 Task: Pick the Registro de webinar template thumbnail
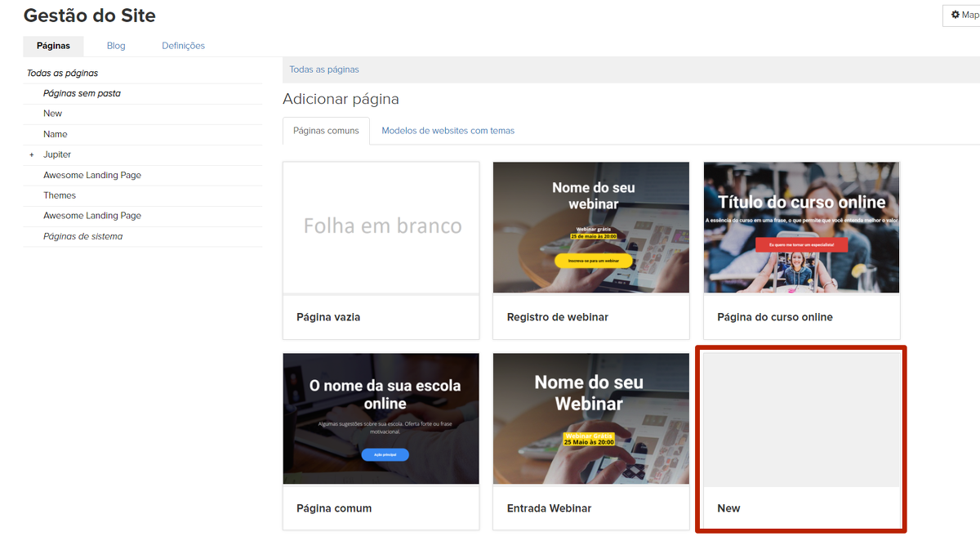[590, 227]
